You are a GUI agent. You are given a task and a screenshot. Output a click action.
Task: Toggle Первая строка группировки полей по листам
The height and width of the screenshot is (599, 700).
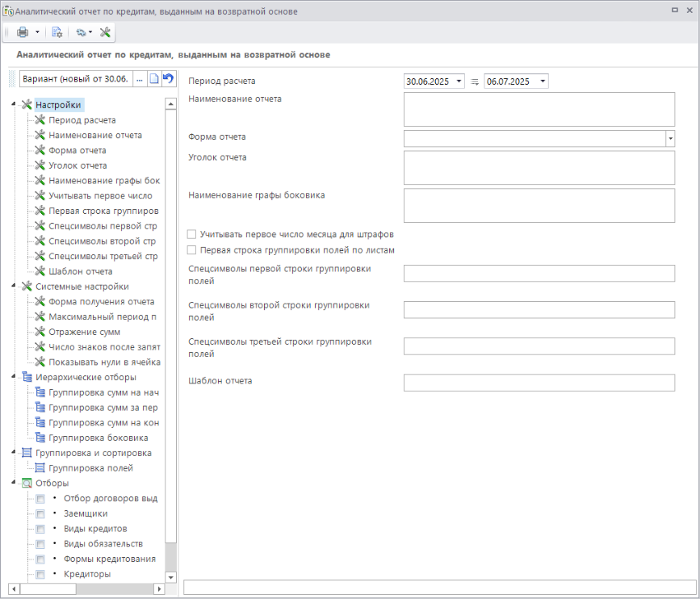192,250
